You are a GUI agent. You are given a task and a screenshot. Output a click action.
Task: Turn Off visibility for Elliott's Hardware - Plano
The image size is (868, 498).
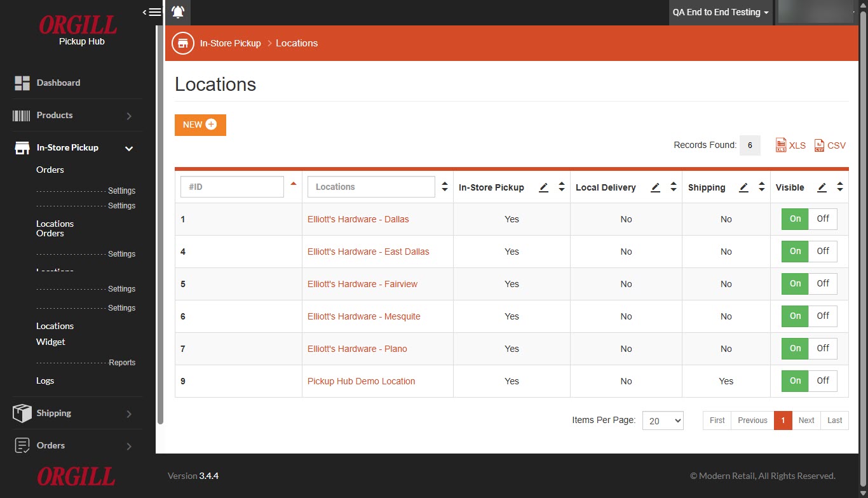[824, 349]
